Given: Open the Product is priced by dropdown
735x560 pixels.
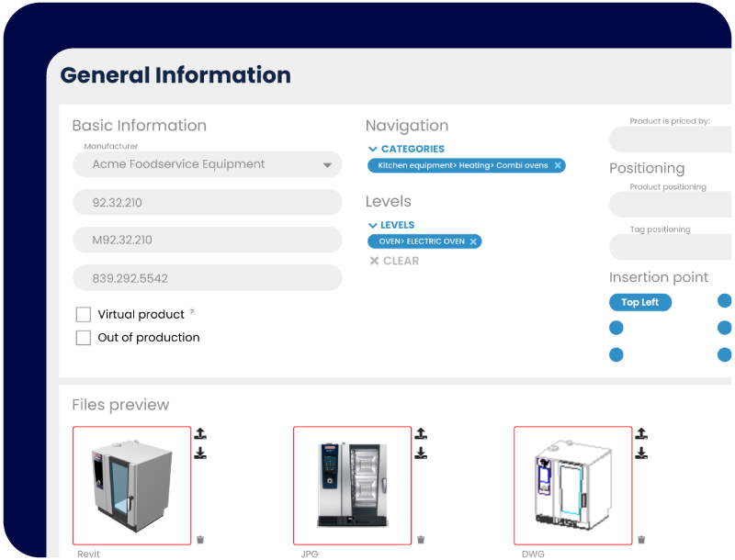Looking at the screenshot, I should [671, 140].
